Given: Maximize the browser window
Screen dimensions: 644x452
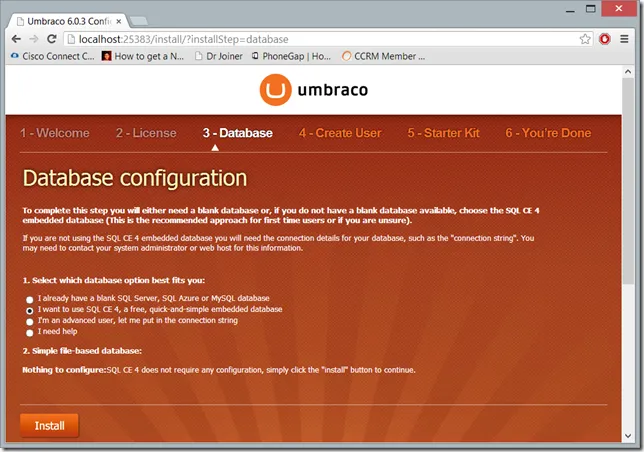Looking at the screenshot, I should point(591,9).
